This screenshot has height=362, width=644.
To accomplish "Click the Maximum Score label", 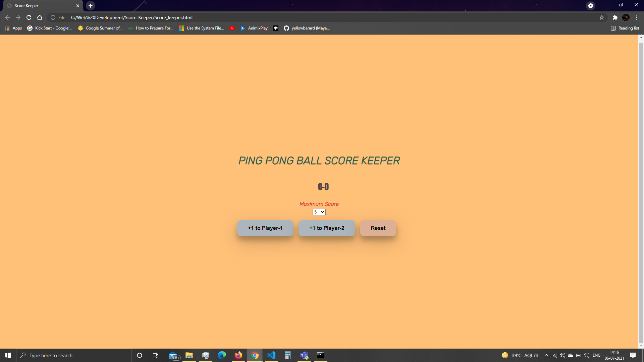I will pyautogui.click(x=319, y=204).
